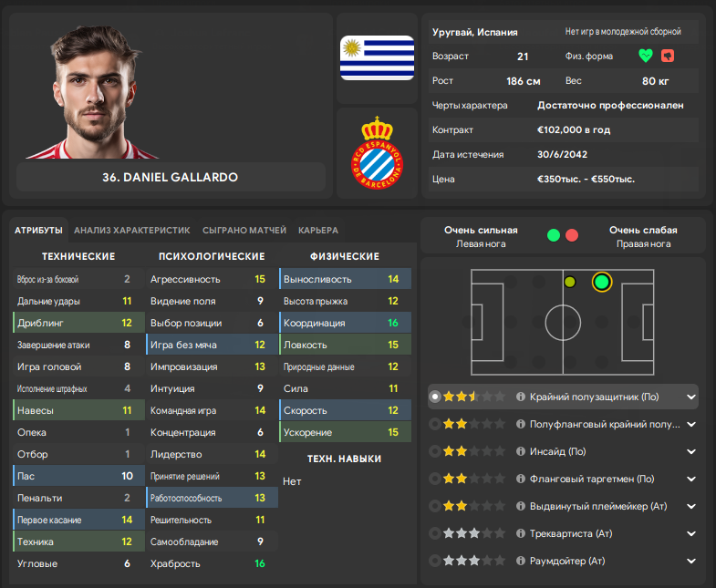Select radio for Фланговый таргетмен (По)
The width and height of the screenshot is (716, 588).
(x=435, y=479)
